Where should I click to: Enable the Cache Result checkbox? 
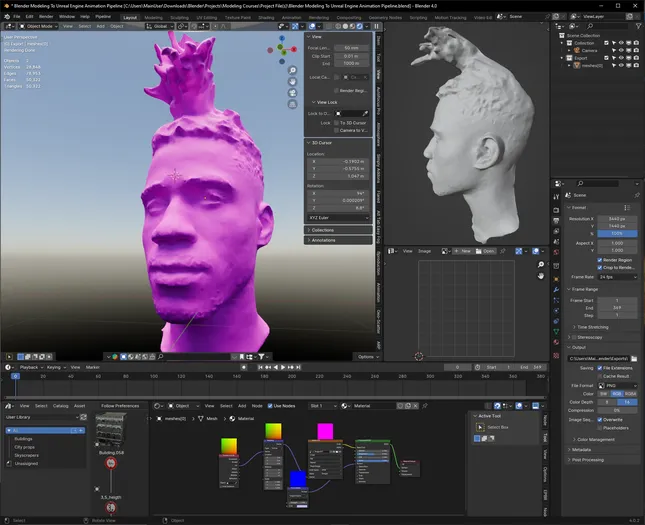599,376
